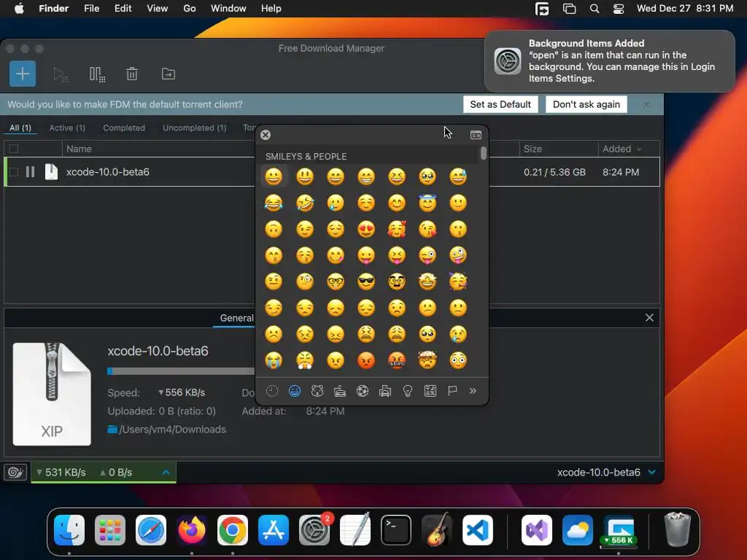Screen dimensions: 747x560
Task: Show frequently used emoji clock category
Action: (272, 391)
